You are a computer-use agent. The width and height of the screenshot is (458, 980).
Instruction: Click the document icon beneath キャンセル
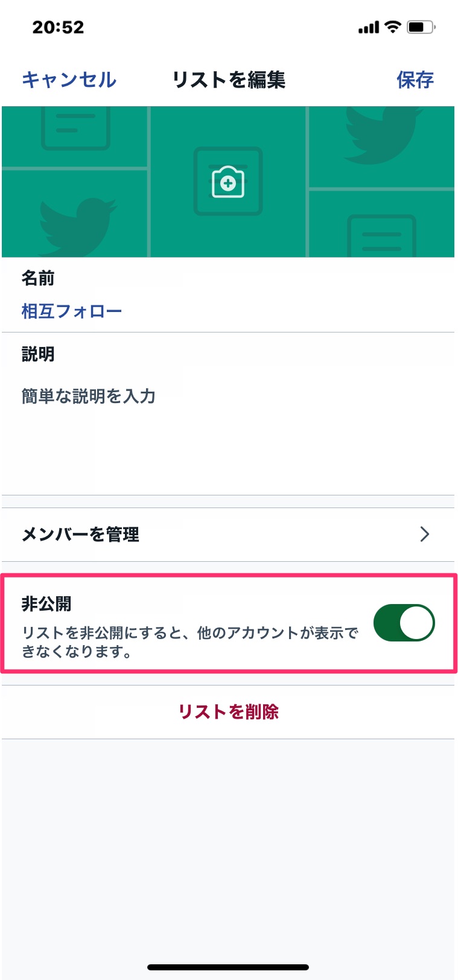click(x=75, y=127)
